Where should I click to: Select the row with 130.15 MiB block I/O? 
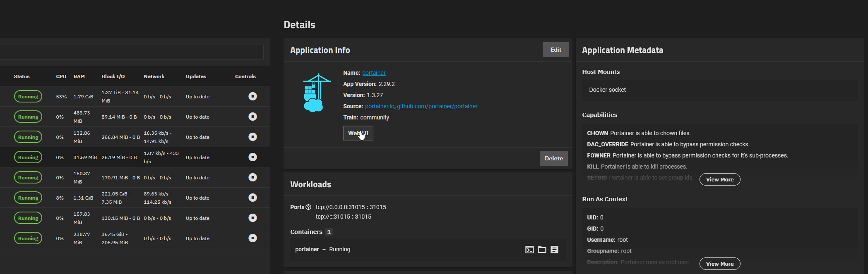click(x=135, y=218)
